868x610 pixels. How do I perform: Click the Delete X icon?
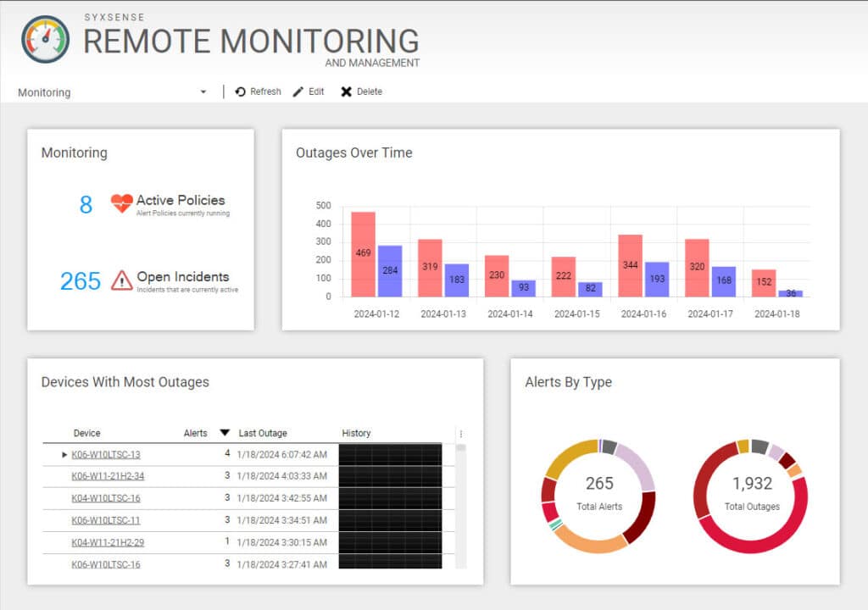pos(347,91)
